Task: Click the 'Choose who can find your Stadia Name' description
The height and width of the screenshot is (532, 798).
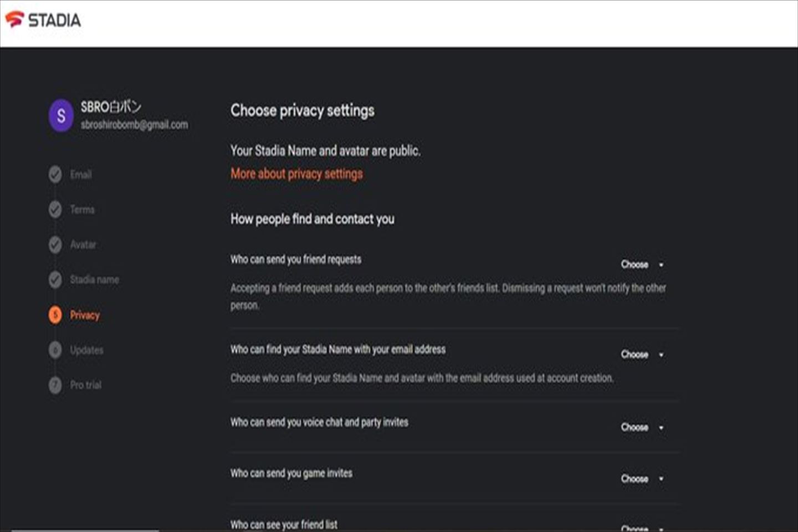Action: click(422, 378)
